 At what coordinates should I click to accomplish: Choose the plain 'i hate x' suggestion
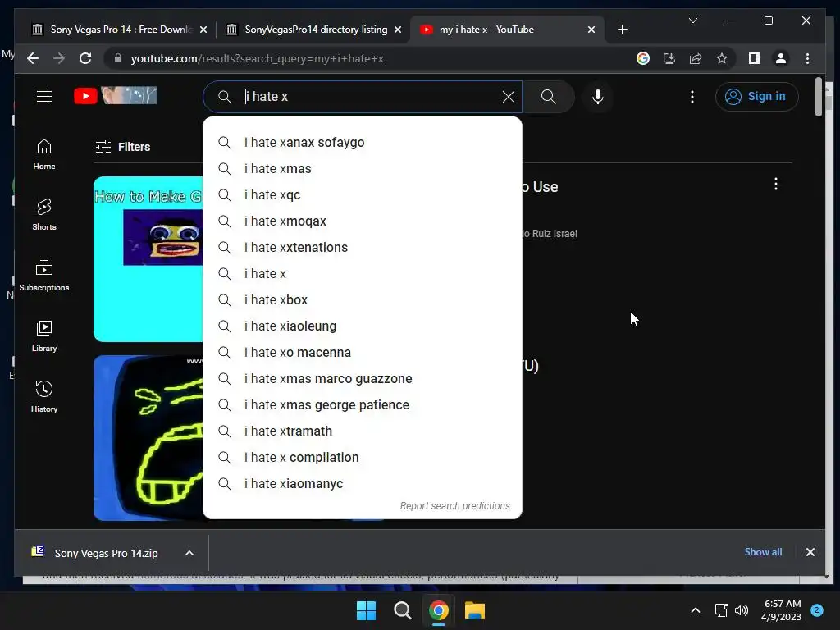pyautogui.click(x=362, y=273)
